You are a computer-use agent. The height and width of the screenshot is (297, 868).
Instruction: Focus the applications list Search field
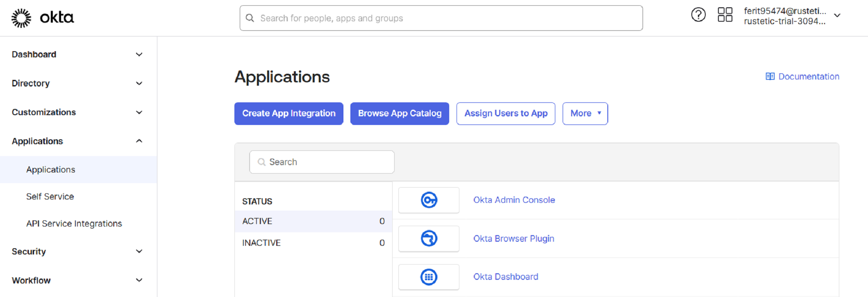[322, 162]
